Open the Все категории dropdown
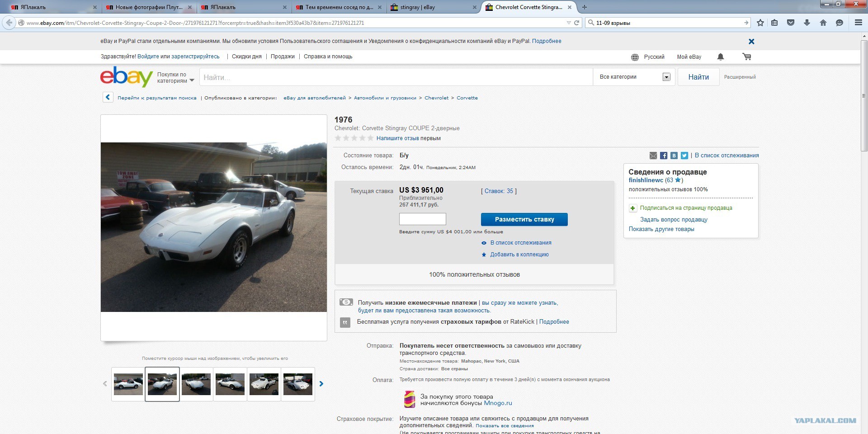The height and width of the screenshot is (434, 868). click(x=634, y=77)
